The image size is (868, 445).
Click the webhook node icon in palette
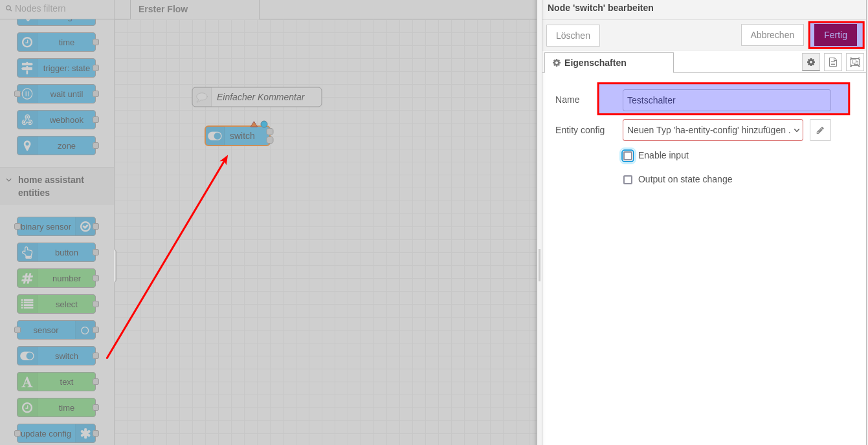27,120
